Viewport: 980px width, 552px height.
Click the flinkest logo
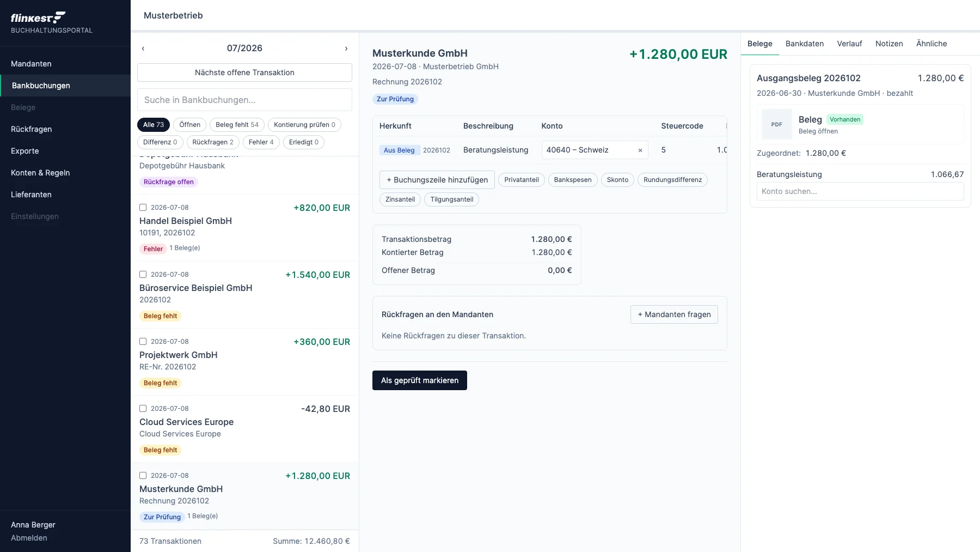[x=38, y=17]
